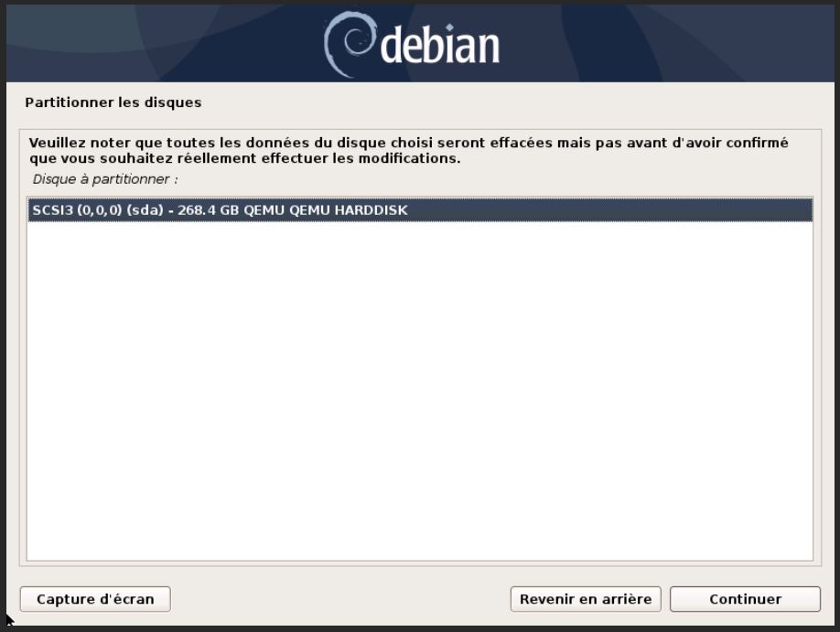This screenshot has width=840, height=632.
Task: Click the SCSI3 prefix of the disk row
Action: point(52,210)
